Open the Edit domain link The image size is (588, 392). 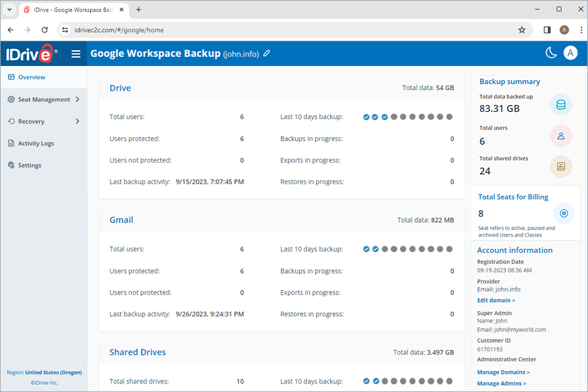click(496, 300)
